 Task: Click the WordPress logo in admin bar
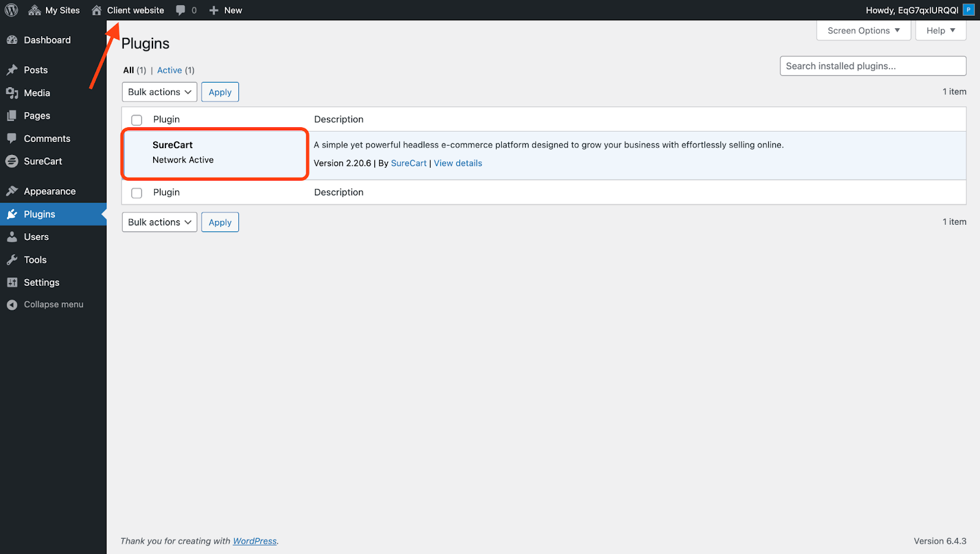11,10
